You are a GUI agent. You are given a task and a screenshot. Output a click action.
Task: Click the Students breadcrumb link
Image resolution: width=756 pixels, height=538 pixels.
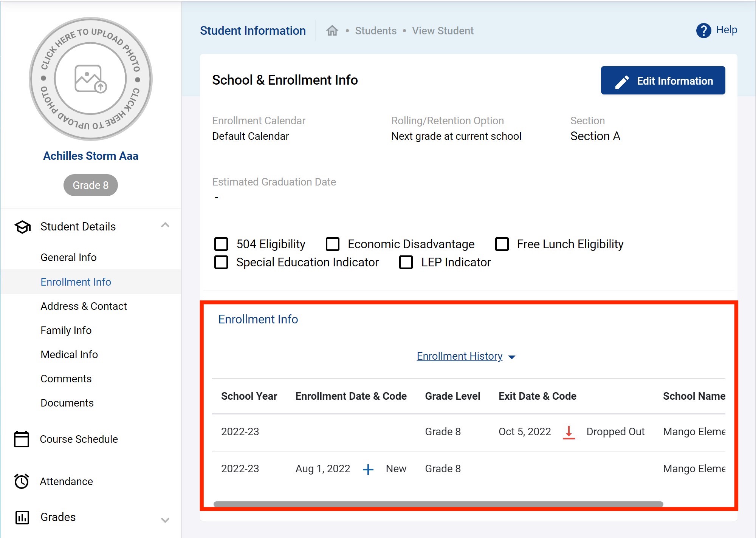click(376, 31)
